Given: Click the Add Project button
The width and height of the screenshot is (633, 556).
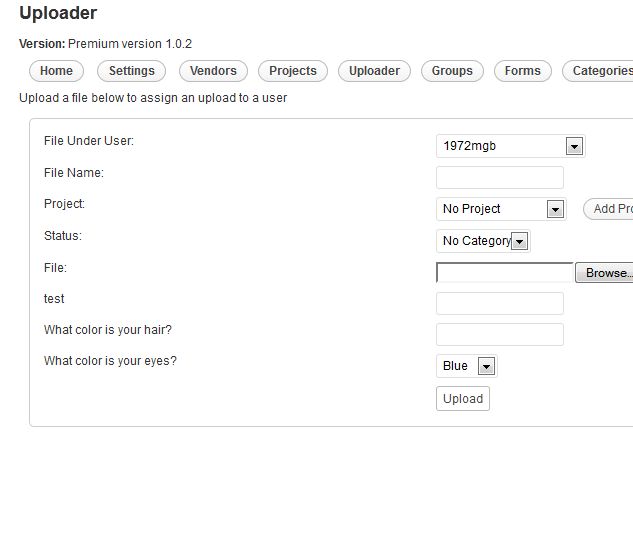Looking at the screenshot, I should tap(608, 209).
